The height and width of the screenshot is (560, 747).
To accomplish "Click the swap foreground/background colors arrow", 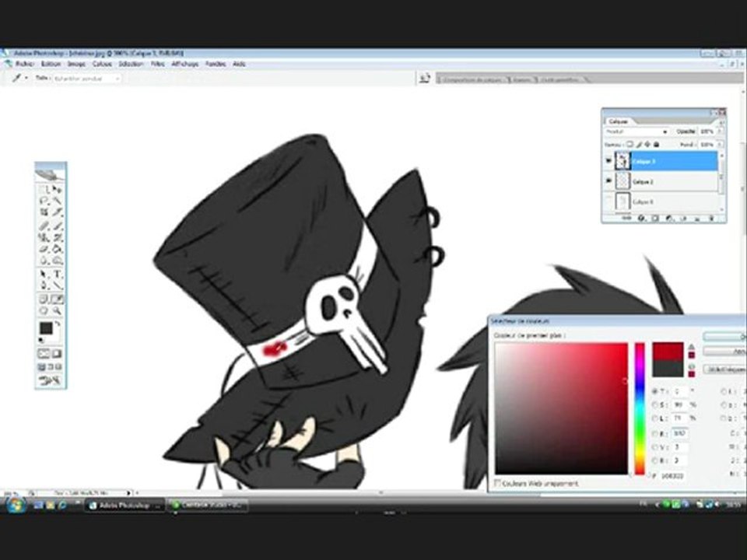I will (x=58, y=324).
